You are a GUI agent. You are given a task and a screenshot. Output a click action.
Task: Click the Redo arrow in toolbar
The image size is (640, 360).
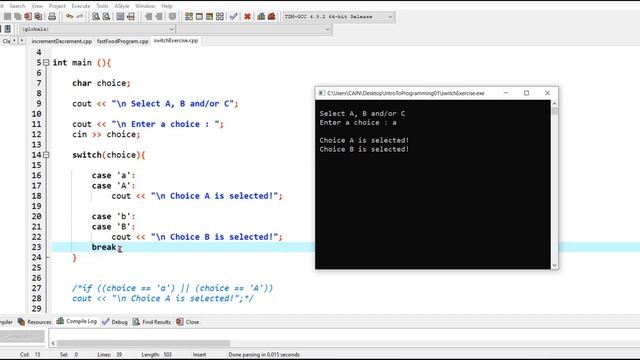(x=80, y=17)
